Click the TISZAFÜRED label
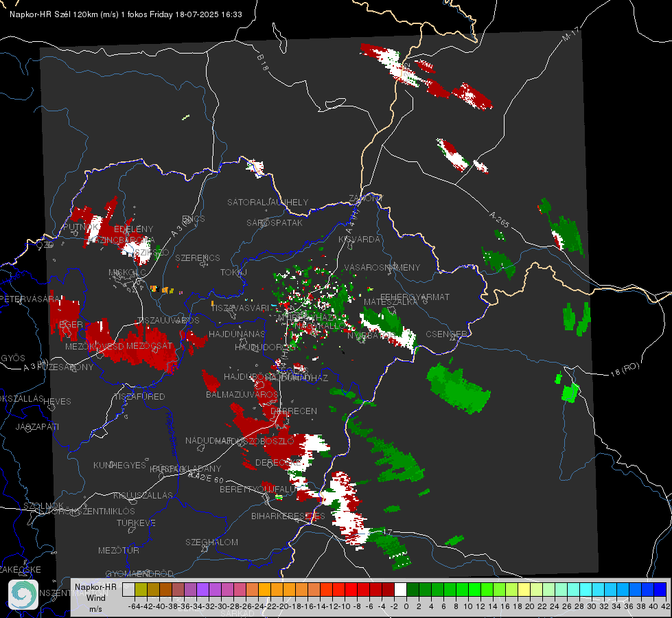This screenshot has width=672, height=618. coord(139,397)
